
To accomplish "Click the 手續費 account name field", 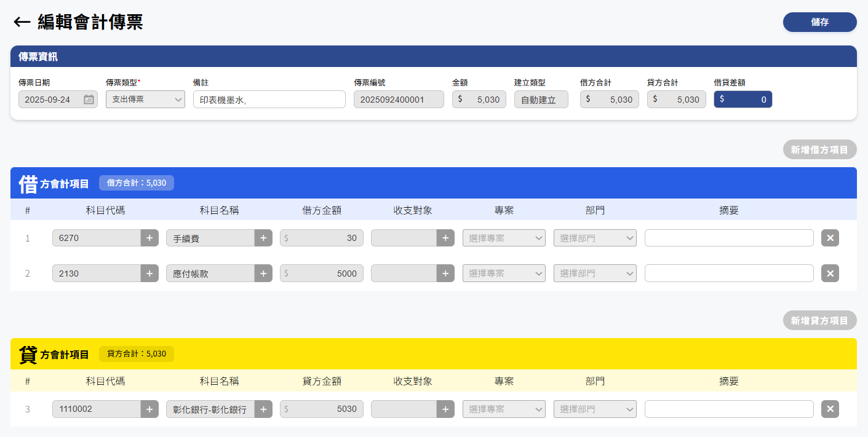I will point(210,238).
